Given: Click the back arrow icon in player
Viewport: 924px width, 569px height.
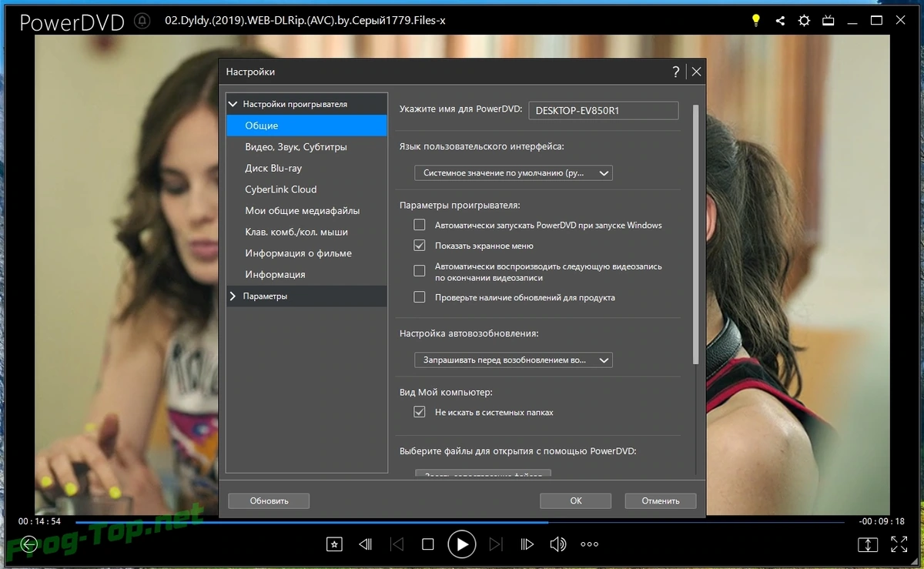Looking at the screenshot, I should tap(28, 544).
